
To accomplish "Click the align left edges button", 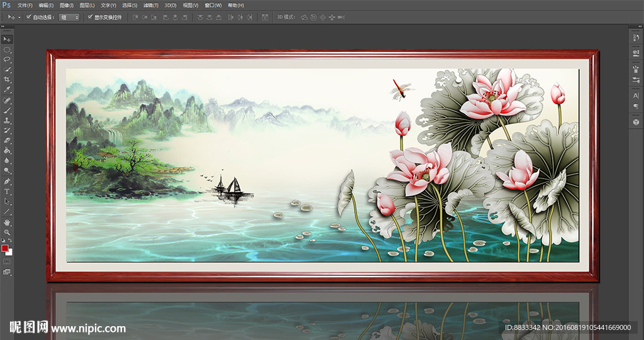I will (166, 17).
